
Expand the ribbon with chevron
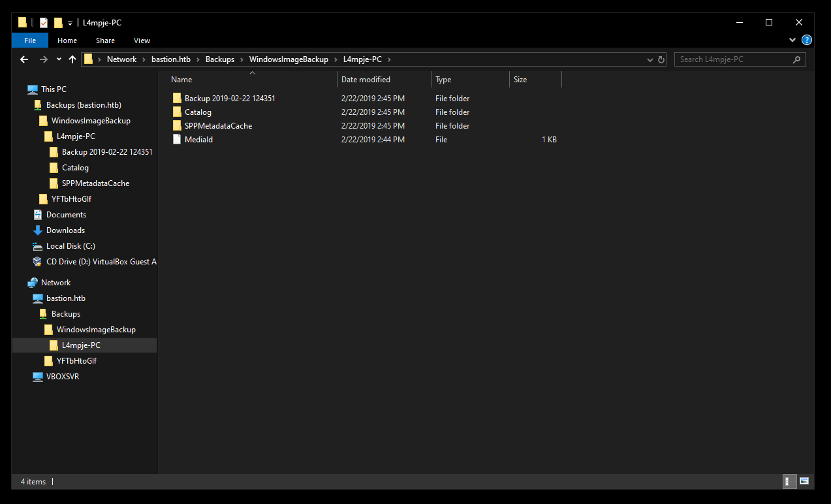pyautogui.click(x=793, y=40)
